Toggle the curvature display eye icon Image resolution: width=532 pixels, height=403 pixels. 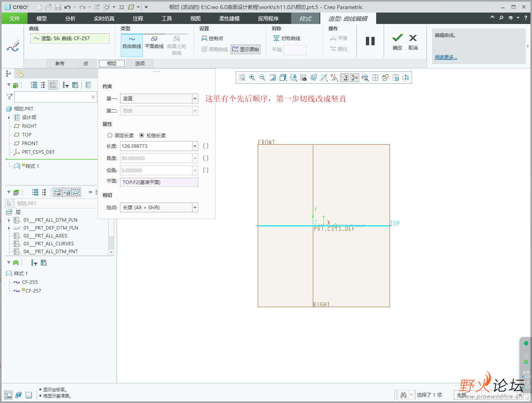coord(365,78)
